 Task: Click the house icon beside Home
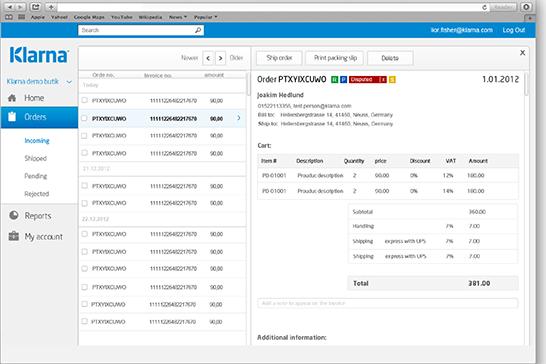coord(12,98)
